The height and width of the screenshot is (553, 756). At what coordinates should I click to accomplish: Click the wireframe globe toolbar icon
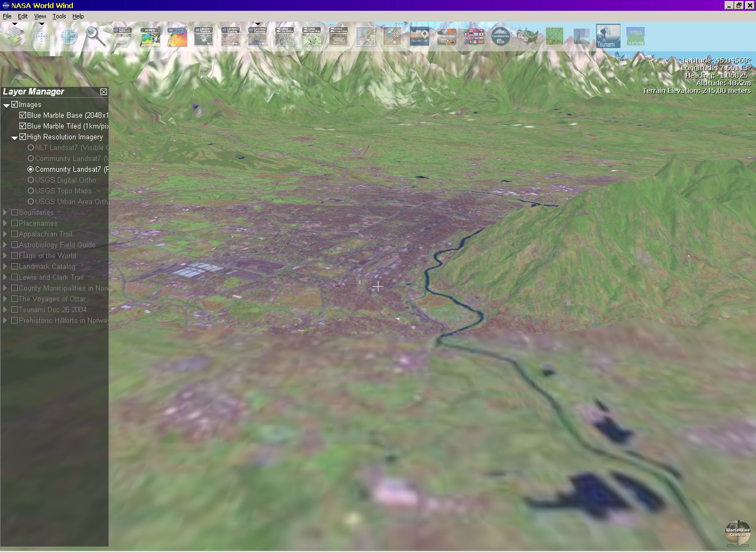pyautogui.click(x=69, y=36)
